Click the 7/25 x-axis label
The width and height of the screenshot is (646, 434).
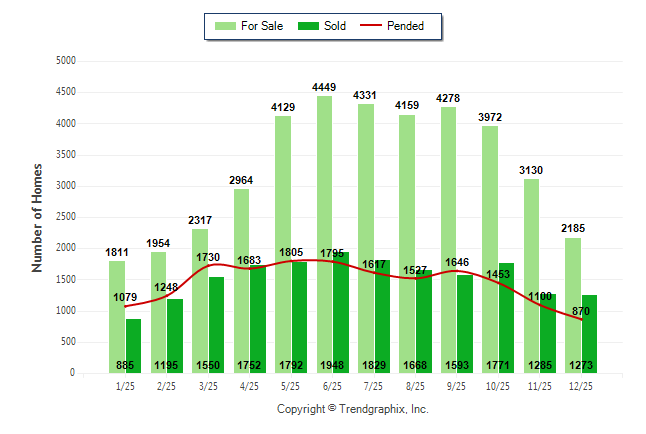[373, 385]
